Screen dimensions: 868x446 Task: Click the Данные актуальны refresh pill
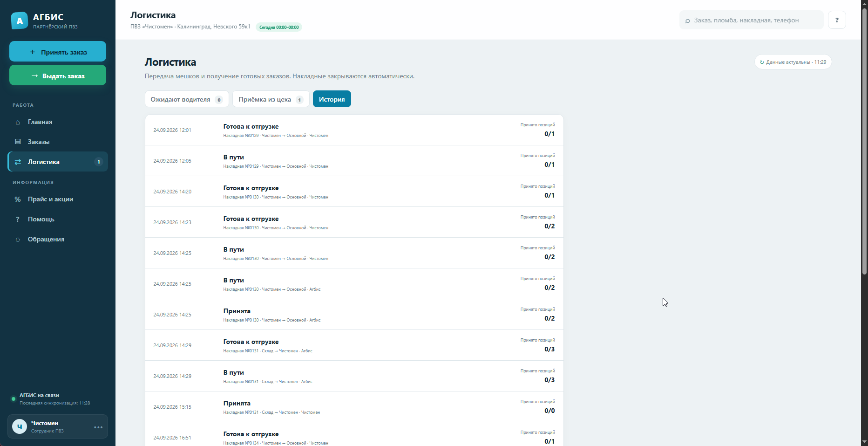point(793,62)
